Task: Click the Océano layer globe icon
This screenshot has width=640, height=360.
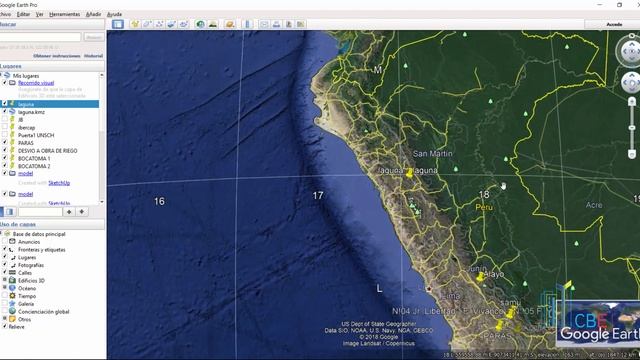Action: coord(13,288)
